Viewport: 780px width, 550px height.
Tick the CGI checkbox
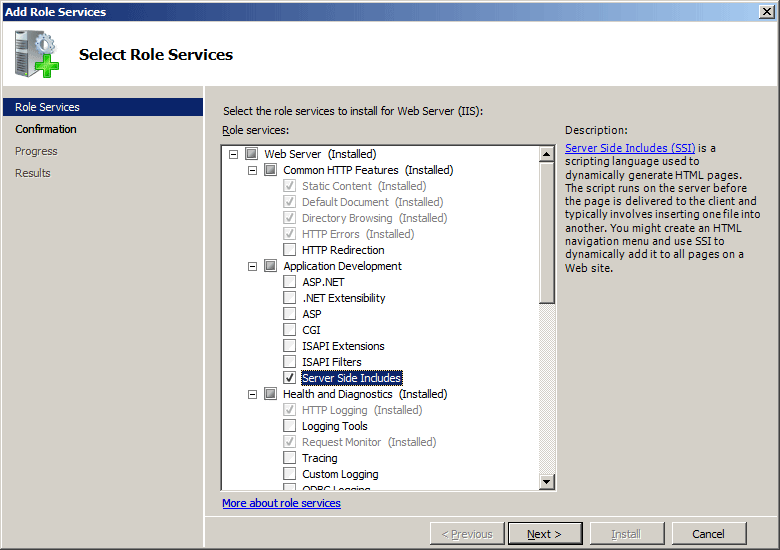[290, 330]
